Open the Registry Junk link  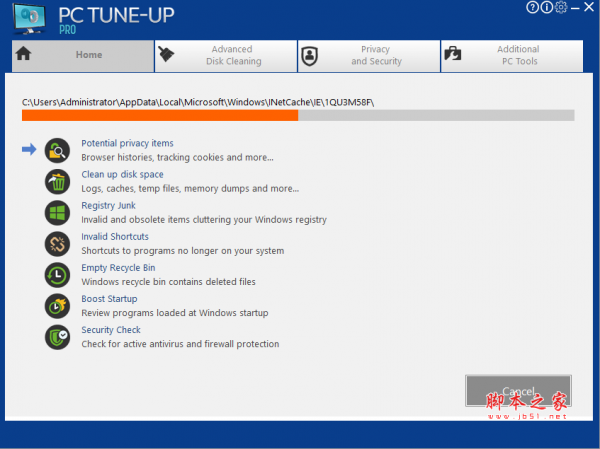point(108,206)
